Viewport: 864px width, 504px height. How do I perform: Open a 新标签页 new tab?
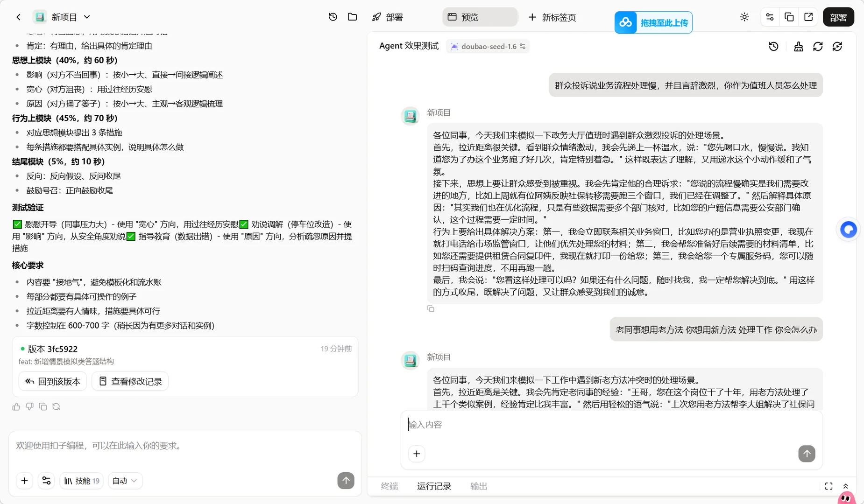552,17
